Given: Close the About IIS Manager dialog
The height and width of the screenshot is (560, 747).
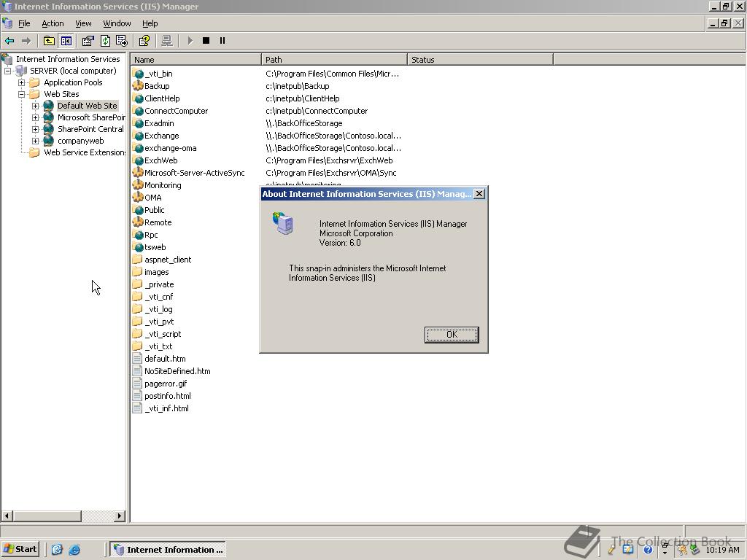Looking at the screenshot, I should click(479, 194).
